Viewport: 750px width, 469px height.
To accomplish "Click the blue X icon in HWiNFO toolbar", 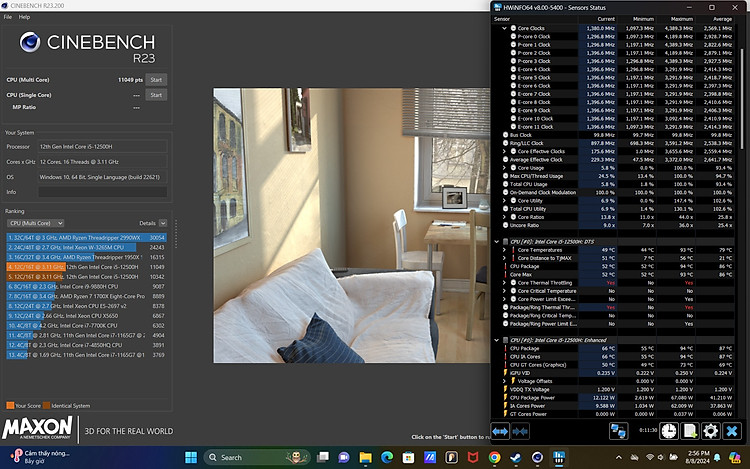I will pyautogui.click(x=732, y=431).
